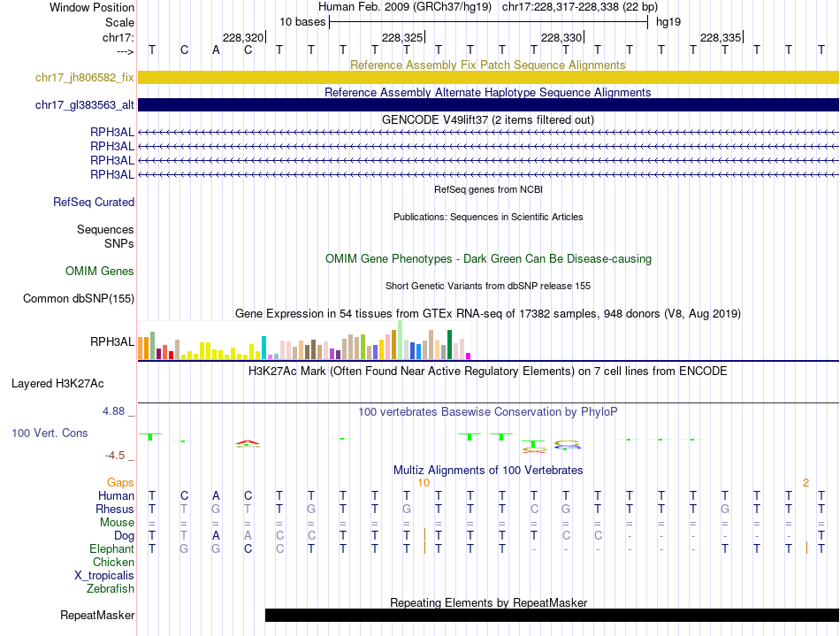This screenshot has height=636, width=840.
Task: Open Publications: Sequences in Scientific Articles title
Action: click(x=488, y=217)
